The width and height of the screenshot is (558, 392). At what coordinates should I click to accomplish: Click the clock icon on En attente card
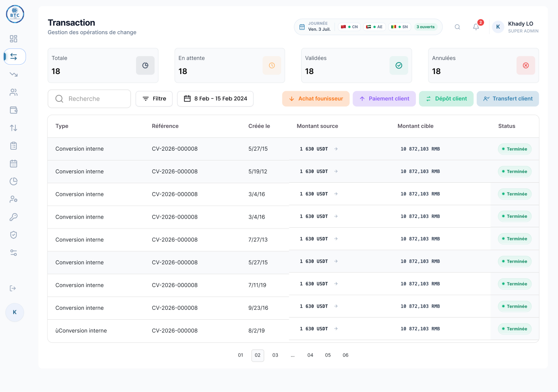tap(272, 65)
